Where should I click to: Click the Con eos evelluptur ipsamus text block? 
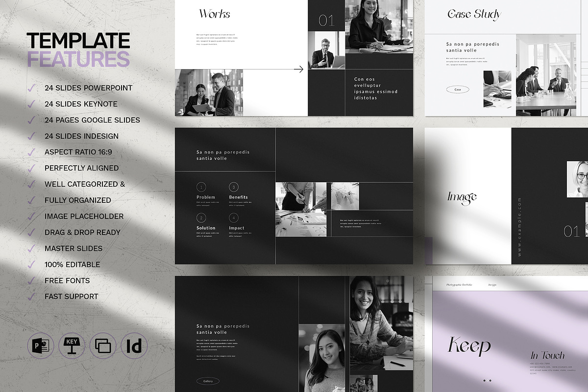point(376,89)
